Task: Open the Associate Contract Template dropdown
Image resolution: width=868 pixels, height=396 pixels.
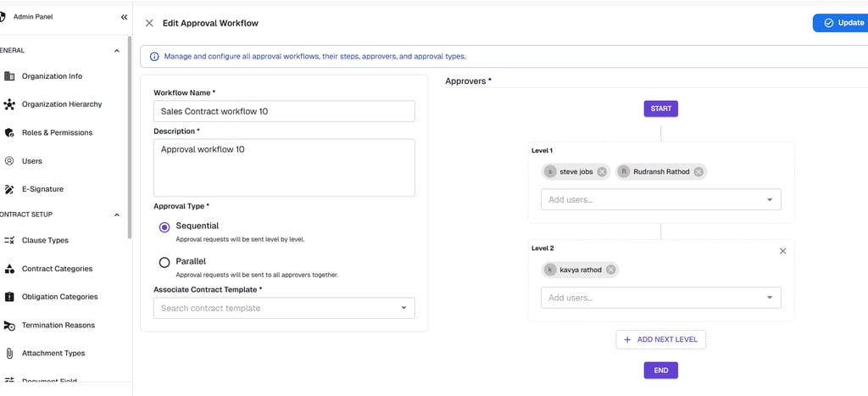Action: (403, 308)
